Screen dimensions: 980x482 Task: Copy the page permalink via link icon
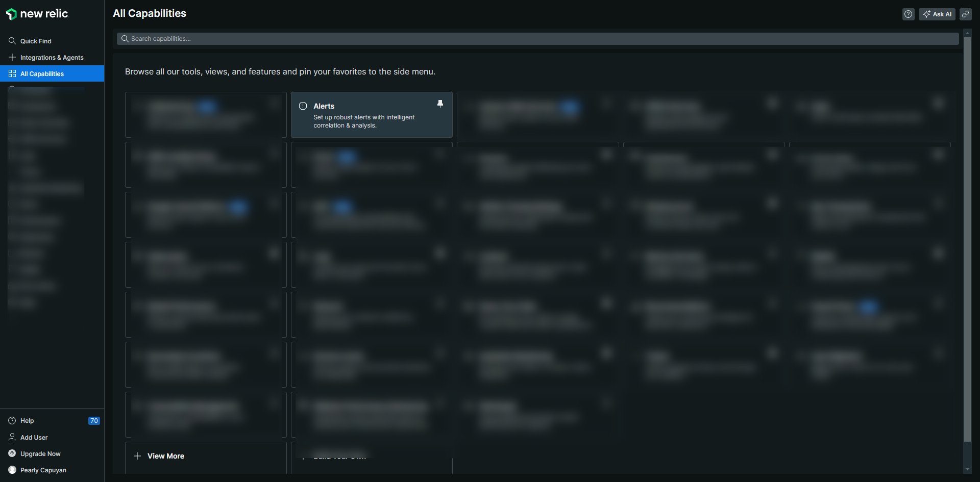[x=965, y=14]
